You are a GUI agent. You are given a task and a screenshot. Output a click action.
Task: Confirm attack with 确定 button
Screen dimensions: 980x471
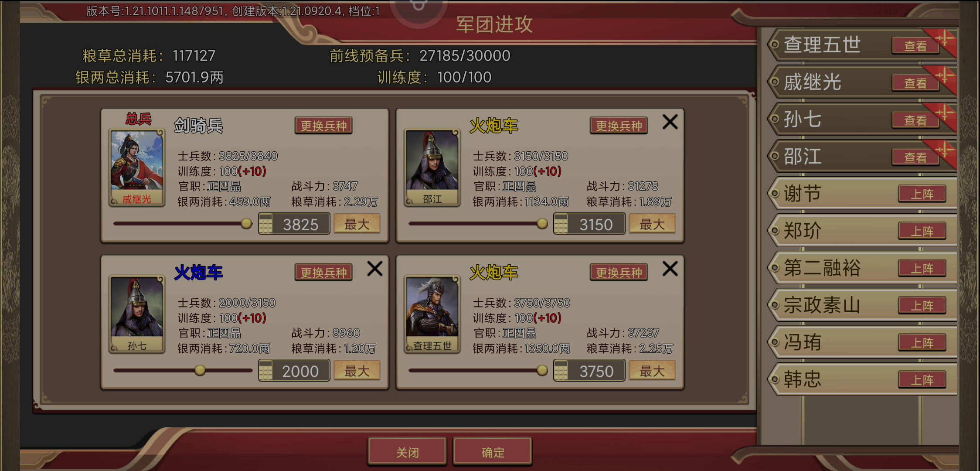pos(493,452)
